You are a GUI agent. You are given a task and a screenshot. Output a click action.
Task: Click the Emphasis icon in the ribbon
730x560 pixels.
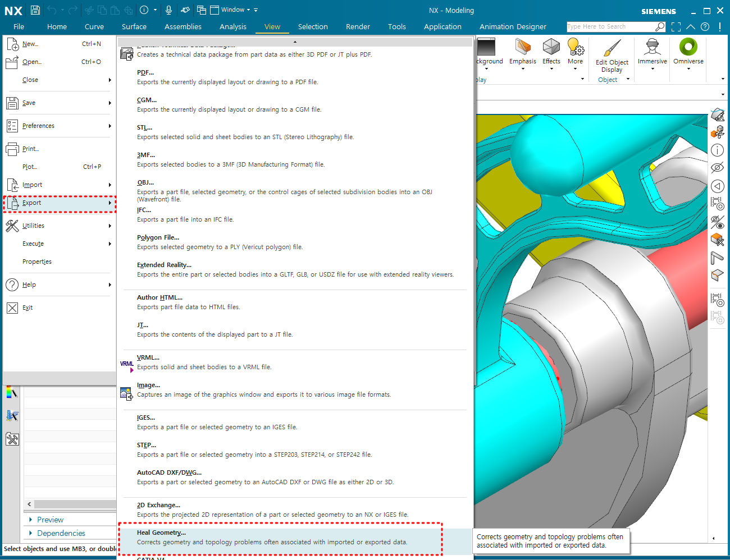click(523, 47)
